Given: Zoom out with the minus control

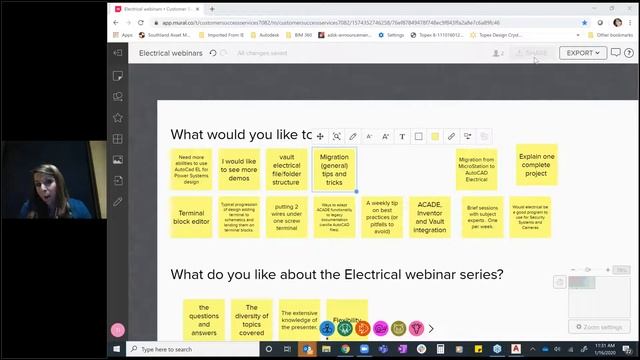Looking at the screenshot, I should click(x=573, y=270).
